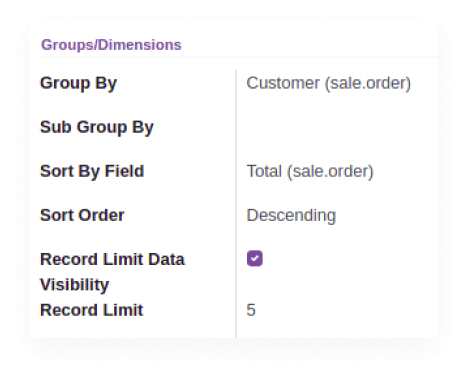
Task: Select the empty Sub Group By field
Action: (x=337, y=127)
